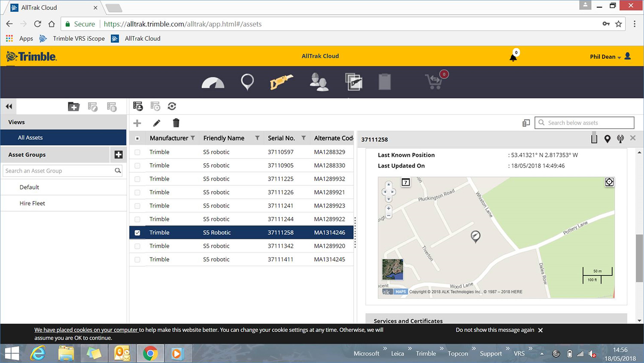The height and width of the screenshot is (363, 644).
Task: Check the row with serial 37110905
Action: (x=137, y=165)
